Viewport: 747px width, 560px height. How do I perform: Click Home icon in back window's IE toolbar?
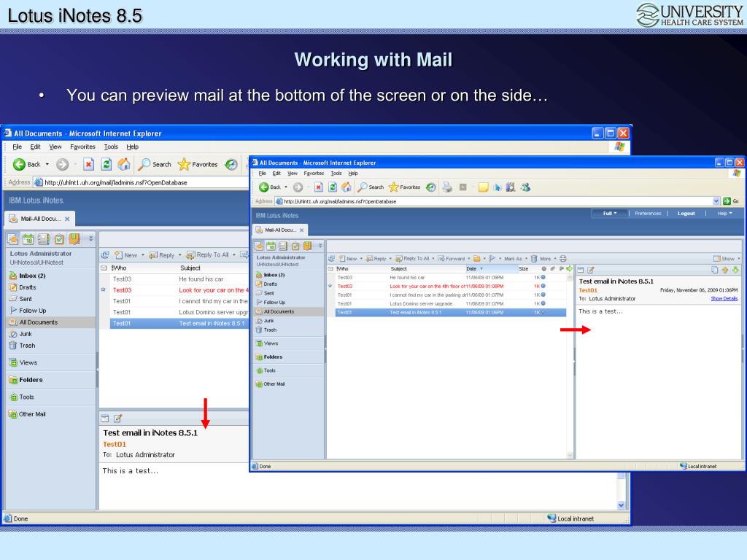(x=124, y=164)
